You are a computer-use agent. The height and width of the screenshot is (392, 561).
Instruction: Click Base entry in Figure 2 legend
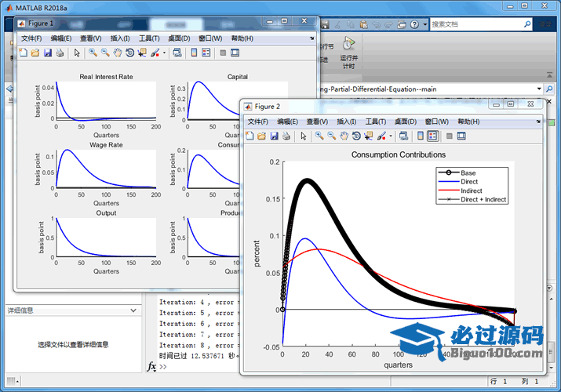point(468,172)
